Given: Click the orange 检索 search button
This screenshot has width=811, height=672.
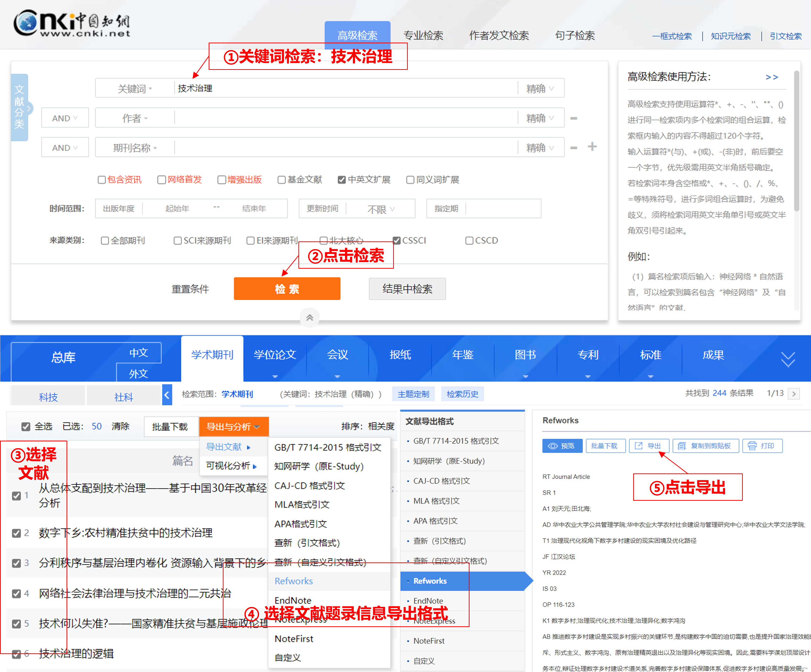Looking at the screenshot, I should click(x=287, y=289).
